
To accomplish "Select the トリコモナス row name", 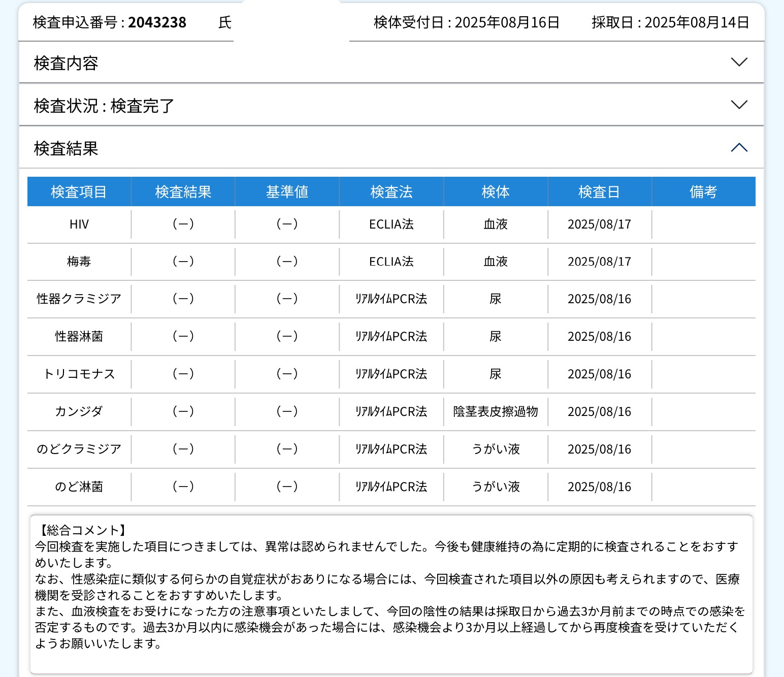I will coord(79,374).
